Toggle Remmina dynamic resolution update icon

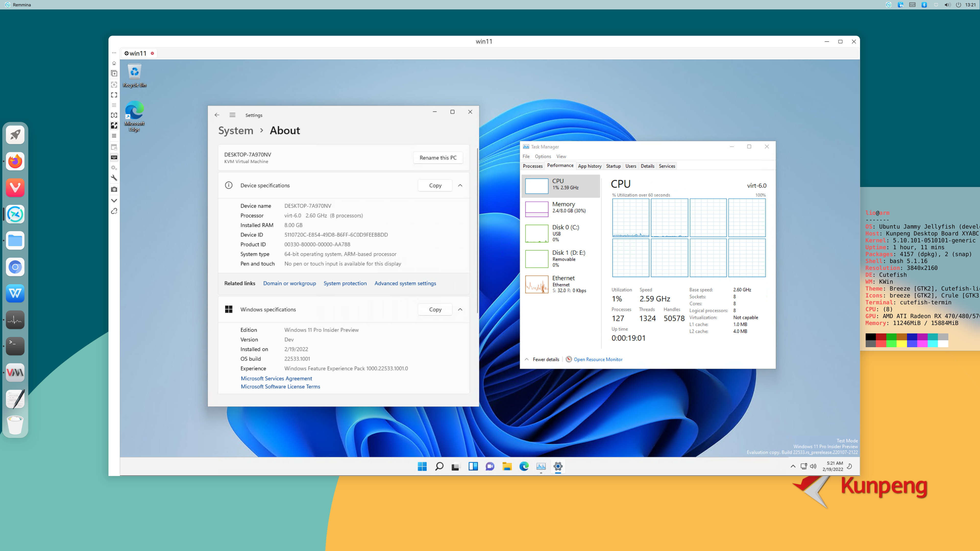pos(114,115)
